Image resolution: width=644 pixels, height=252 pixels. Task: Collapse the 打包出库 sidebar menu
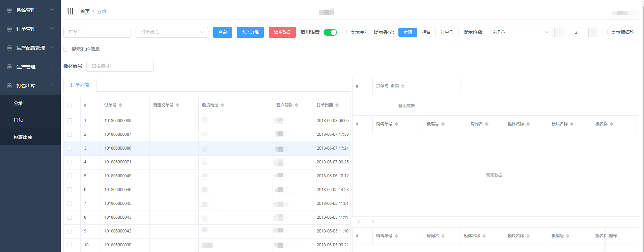pyautogui.click(x=52, y=86)
